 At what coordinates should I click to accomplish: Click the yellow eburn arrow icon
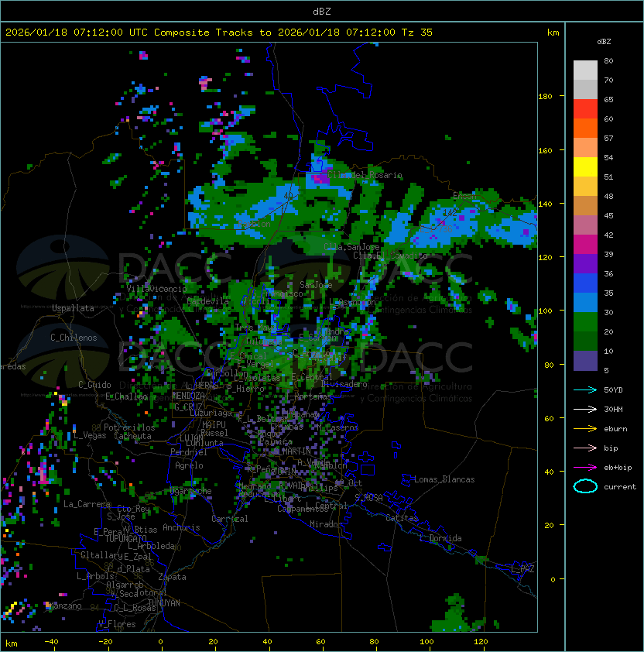click(585, 428)
